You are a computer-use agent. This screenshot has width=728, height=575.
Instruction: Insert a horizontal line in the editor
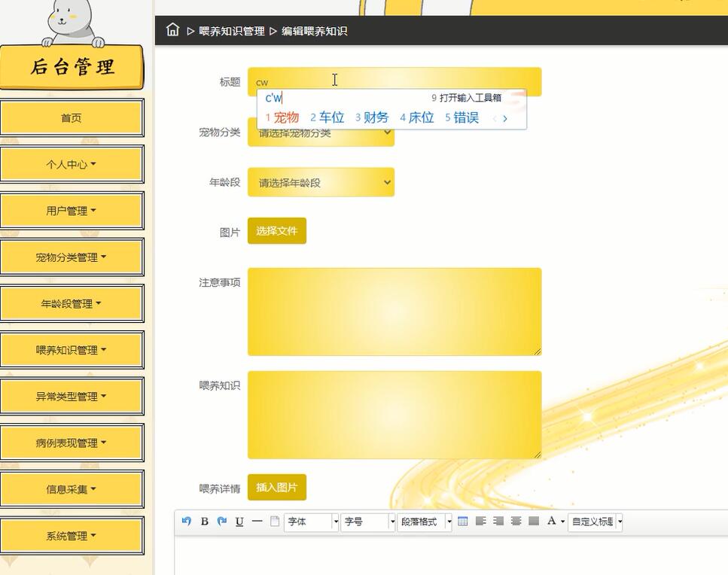click(256, 522)
